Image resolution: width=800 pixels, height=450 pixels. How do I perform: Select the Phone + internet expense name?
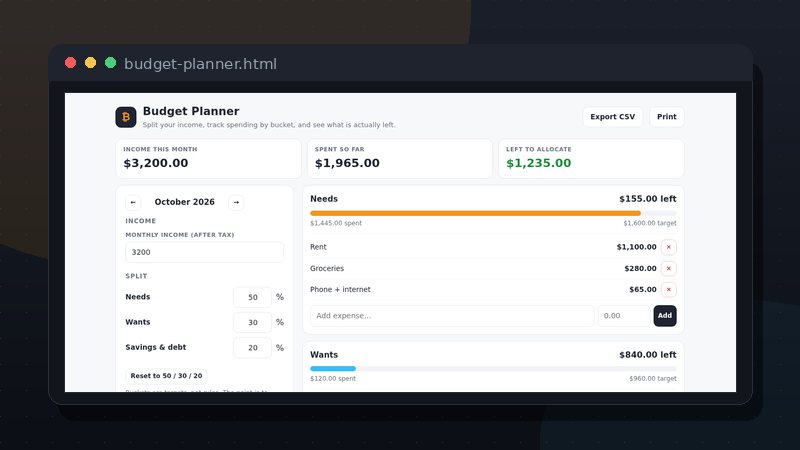point(340,289)
